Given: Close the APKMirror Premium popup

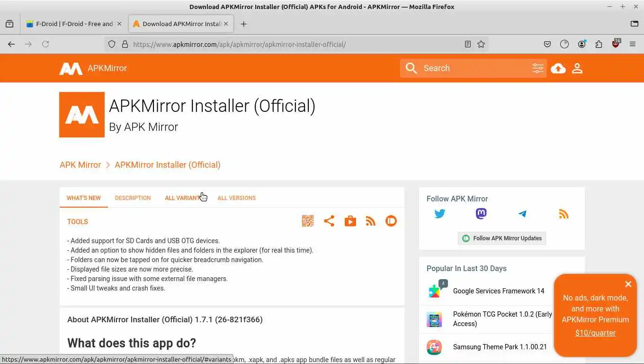Looking at the screenshot, I should click(x=628, y=284).
